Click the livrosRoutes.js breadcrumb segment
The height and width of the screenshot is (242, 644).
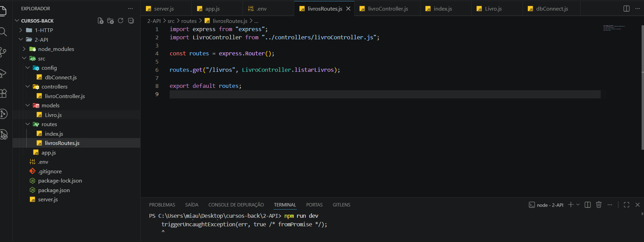pyautogui.click(x=226, y=21)
